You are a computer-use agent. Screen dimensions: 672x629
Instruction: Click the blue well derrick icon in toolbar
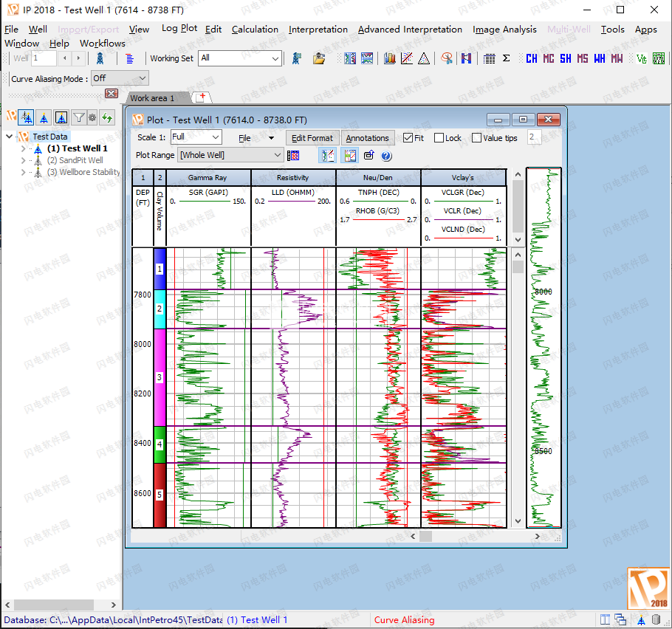click(x=100, y=58)
